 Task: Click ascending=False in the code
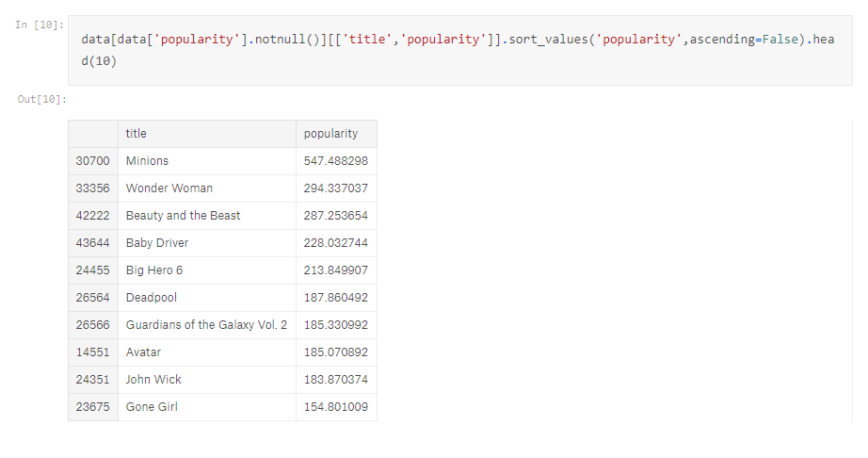coord(744,40)
